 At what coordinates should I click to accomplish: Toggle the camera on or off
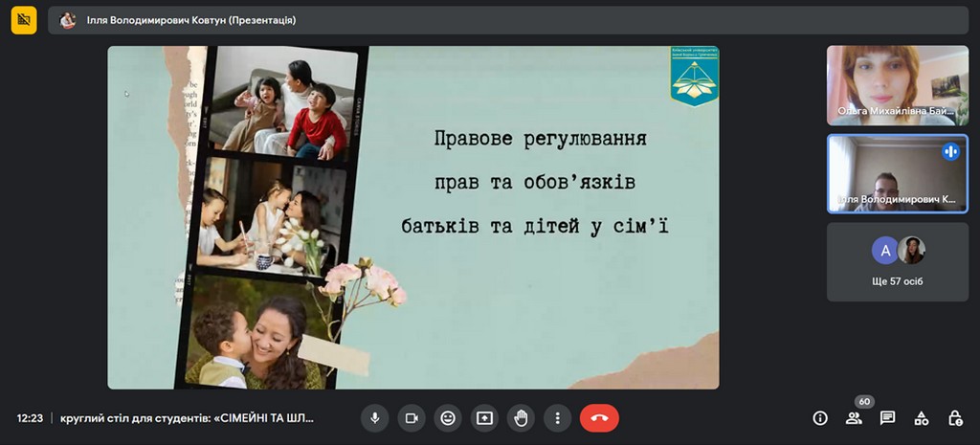click(x=412, y=418)
